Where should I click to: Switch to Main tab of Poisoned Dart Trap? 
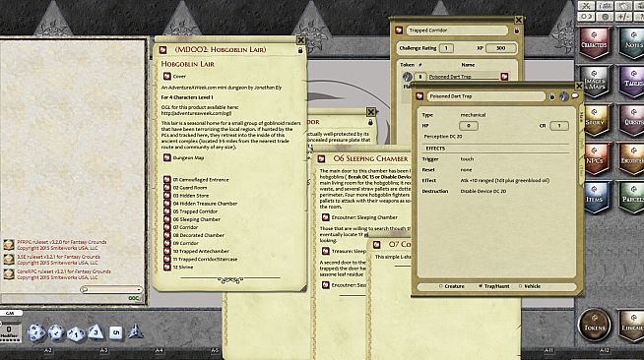(581, 116)
